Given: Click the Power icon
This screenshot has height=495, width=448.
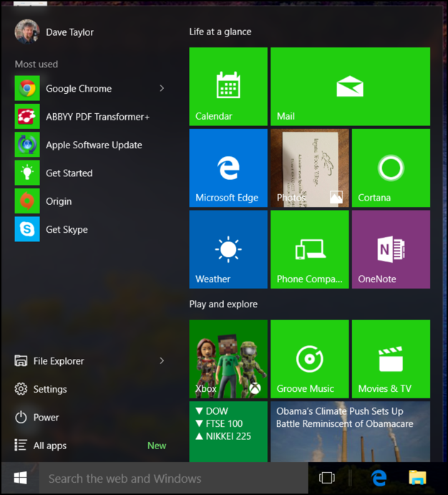Looking at the screenshot, I should pyautogui.click(x=21, y=417).
